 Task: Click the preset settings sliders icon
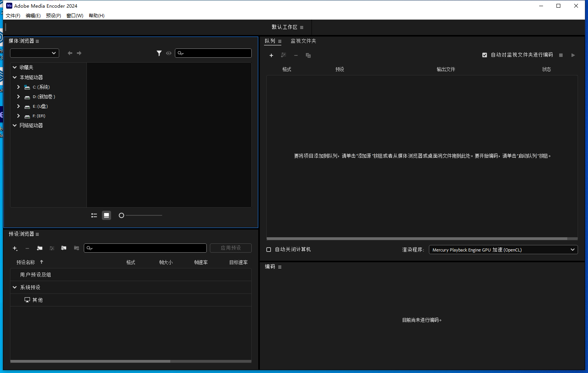pos(52,248)
